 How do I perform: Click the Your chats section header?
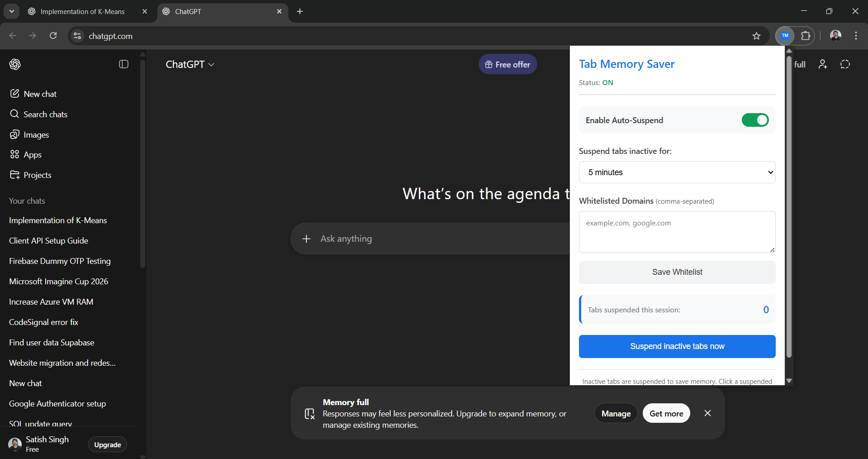pos(27,201)
